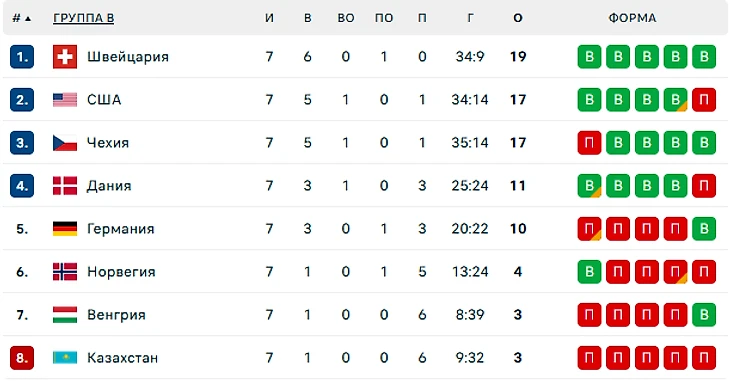Click the Norway flag icon
The image size is (730, 382).
click(x=65, y=272)
